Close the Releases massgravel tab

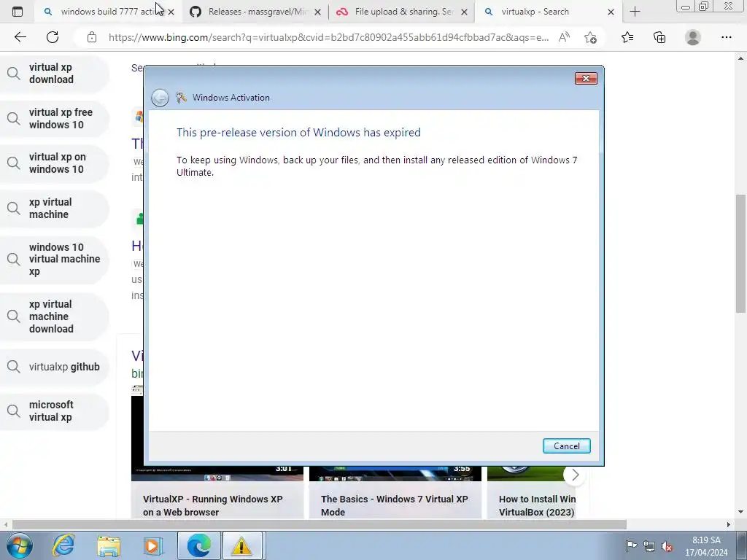point(318,12)
